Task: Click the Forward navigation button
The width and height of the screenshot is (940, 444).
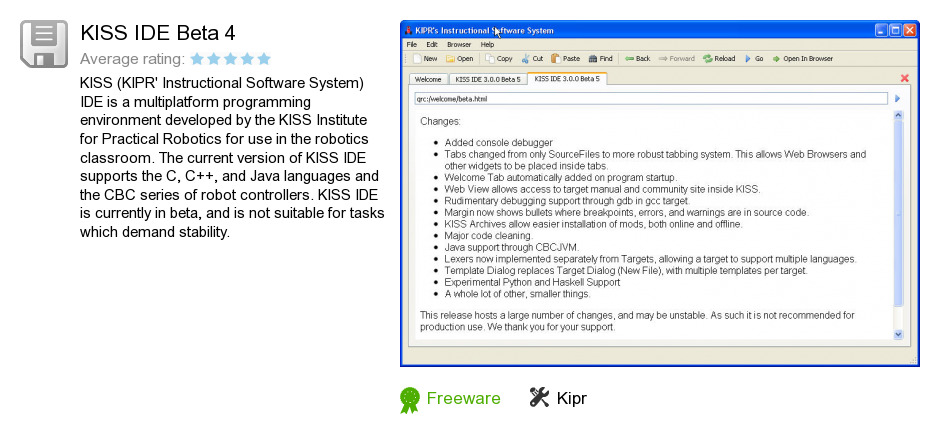Action: pyautogui.click(x=677, y=59)
